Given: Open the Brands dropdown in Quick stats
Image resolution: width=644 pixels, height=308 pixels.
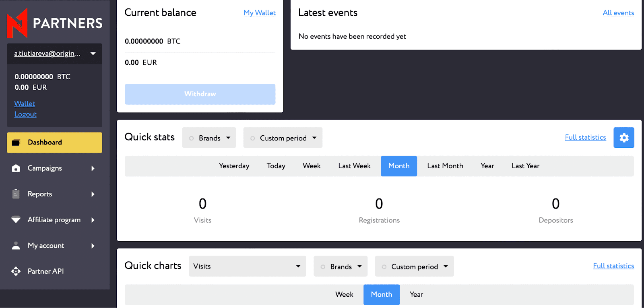Looking at the screenshot, I should 209,138.
